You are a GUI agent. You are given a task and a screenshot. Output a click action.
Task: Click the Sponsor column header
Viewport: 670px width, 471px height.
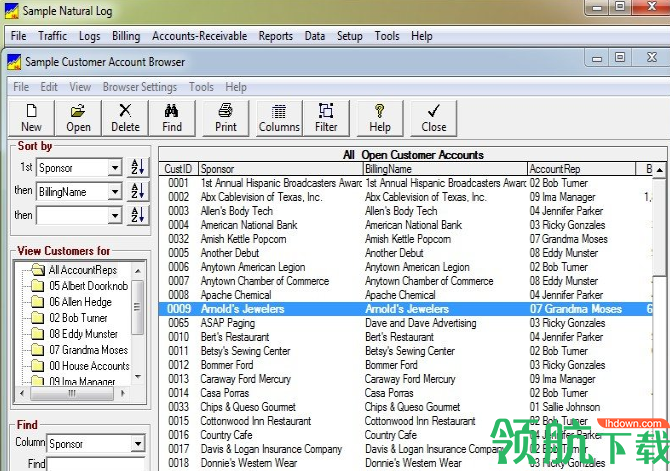point(281,169)
